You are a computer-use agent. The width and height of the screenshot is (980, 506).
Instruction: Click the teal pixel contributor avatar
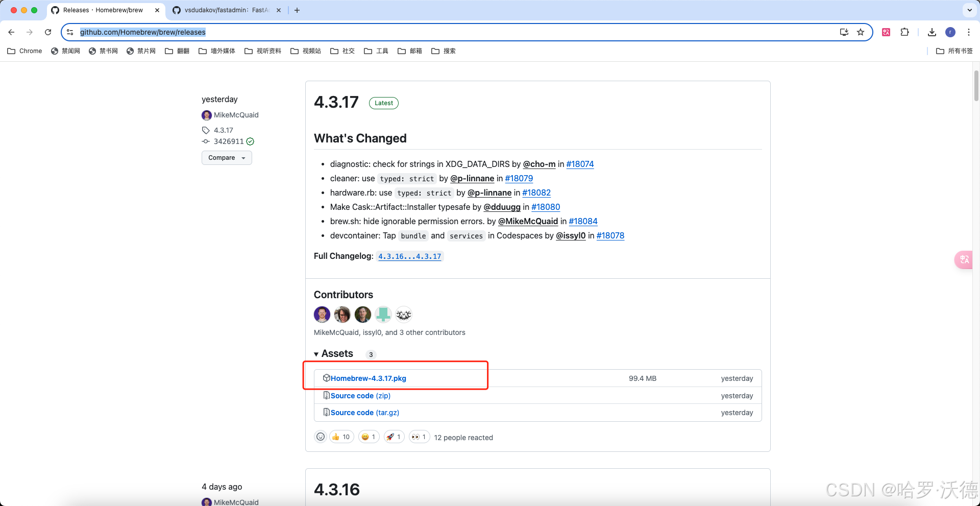pos(383,315)
